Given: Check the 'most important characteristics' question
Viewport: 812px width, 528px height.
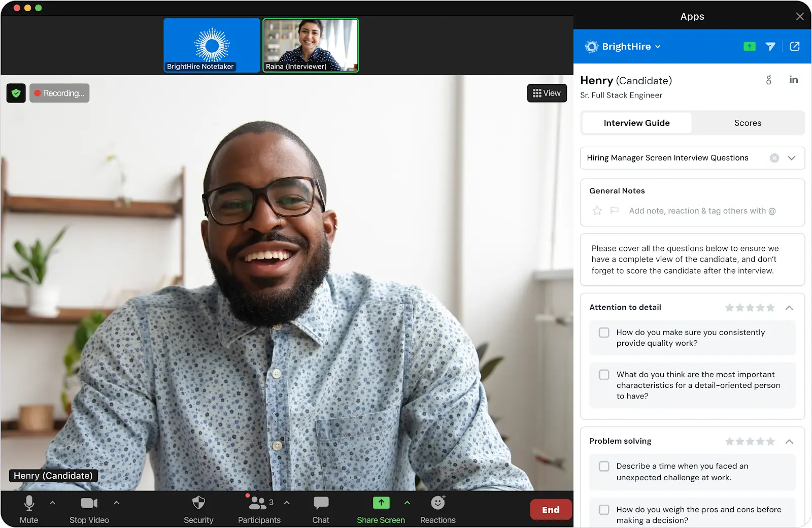Looking at the screenshot, I should click(x=604, y=375).
